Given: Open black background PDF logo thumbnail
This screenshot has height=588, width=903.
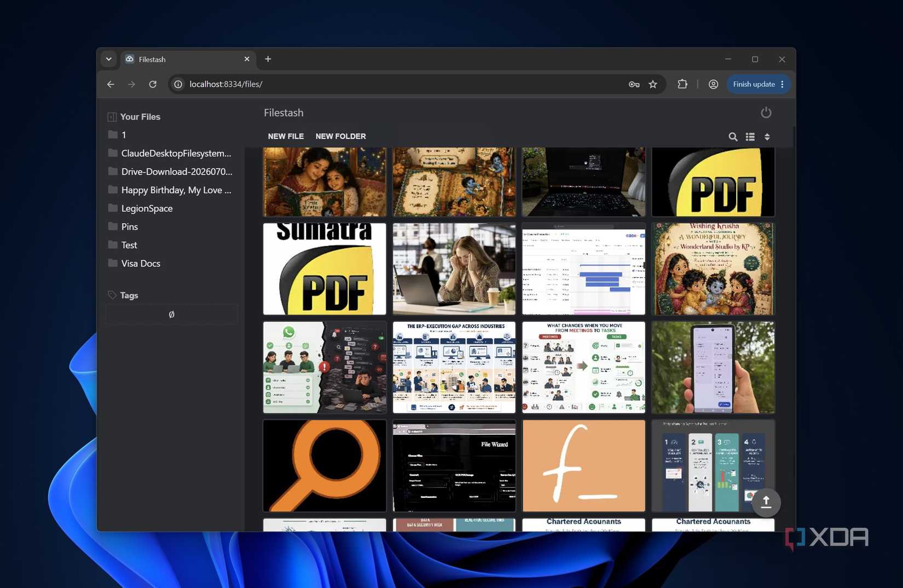Looking at the screenshot, I should 713,182.
